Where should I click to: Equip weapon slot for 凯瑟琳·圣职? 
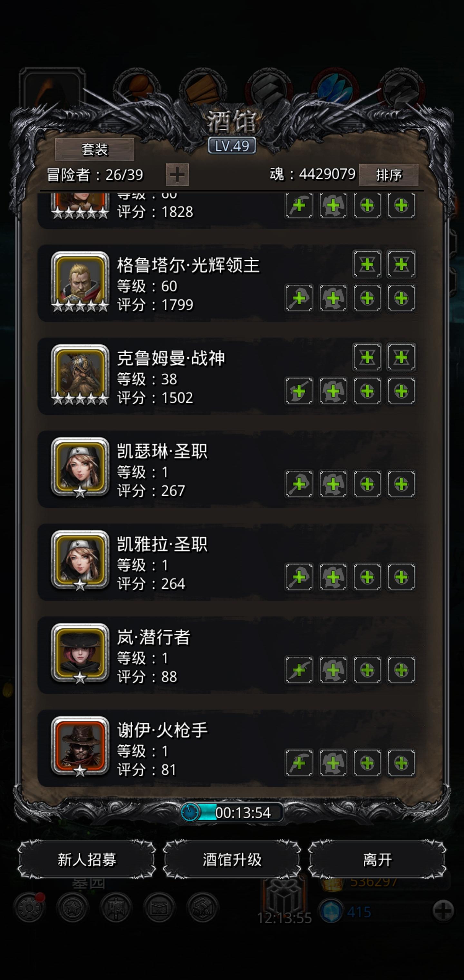[299, 484]
